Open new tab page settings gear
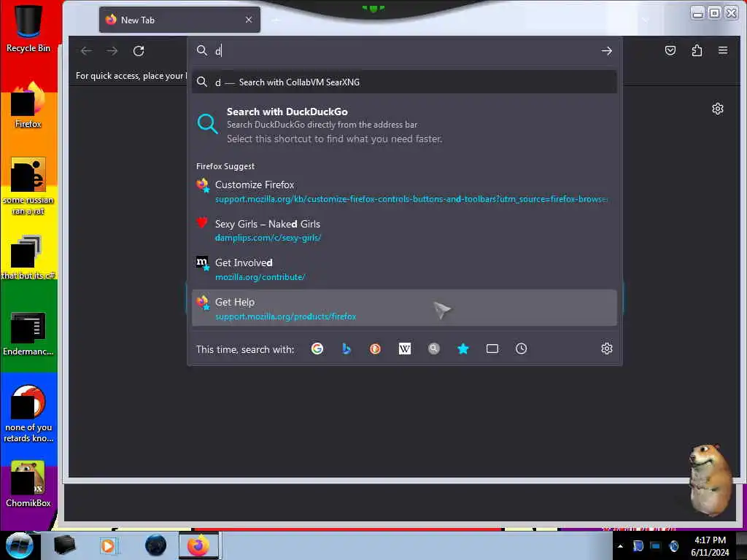The width and height of the screenshot is (747, 560). [x=718, y=109]
